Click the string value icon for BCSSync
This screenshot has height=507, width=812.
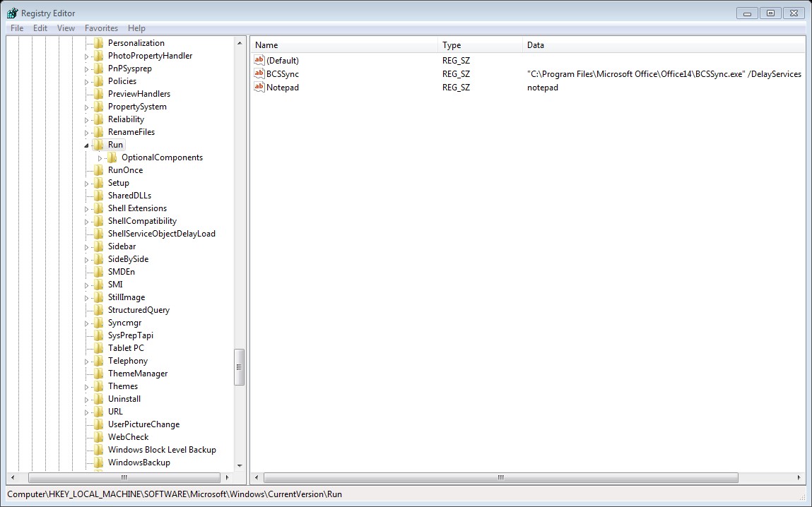tap(259, 73)
